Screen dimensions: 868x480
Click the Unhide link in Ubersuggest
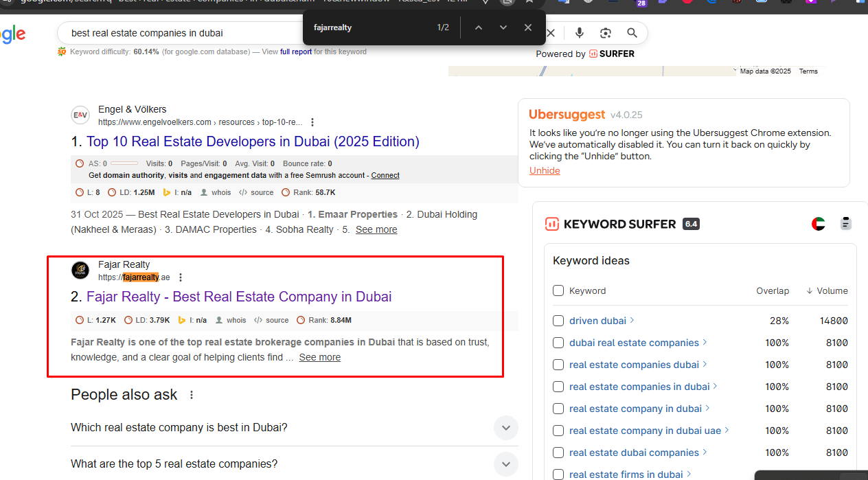click(545, 170)
